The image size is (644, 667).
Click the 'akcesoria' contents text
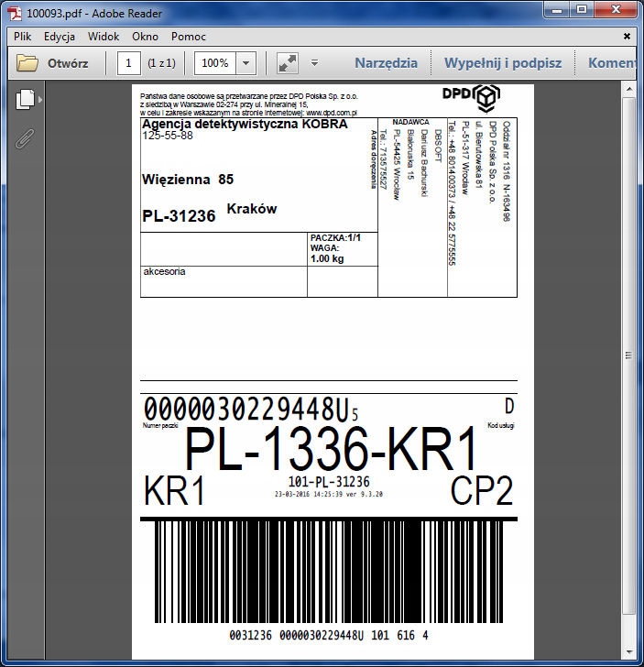coord(164,271)
